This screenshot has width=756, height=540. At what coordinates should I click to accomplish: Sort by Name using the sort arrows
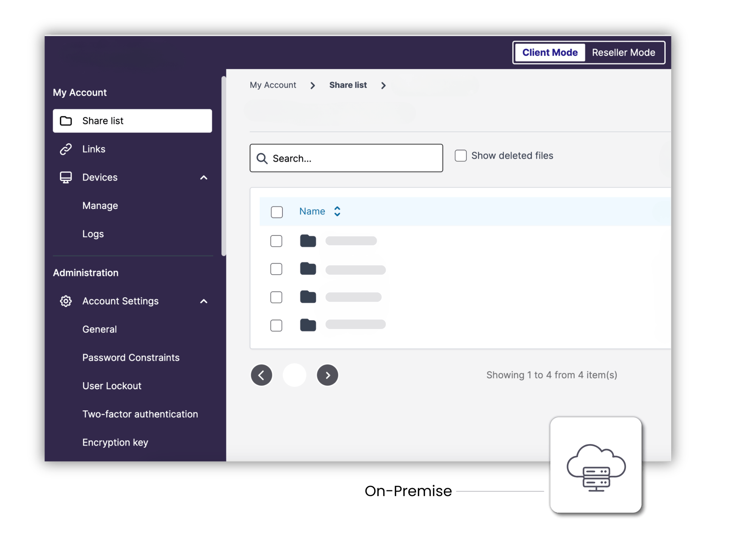337,211
